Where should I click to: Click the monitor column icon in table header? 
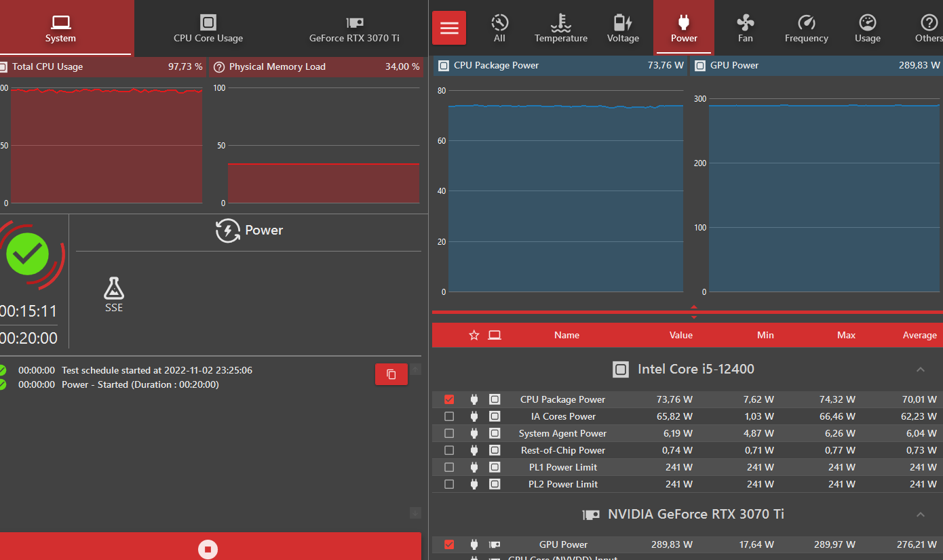[x=495, y=335]
